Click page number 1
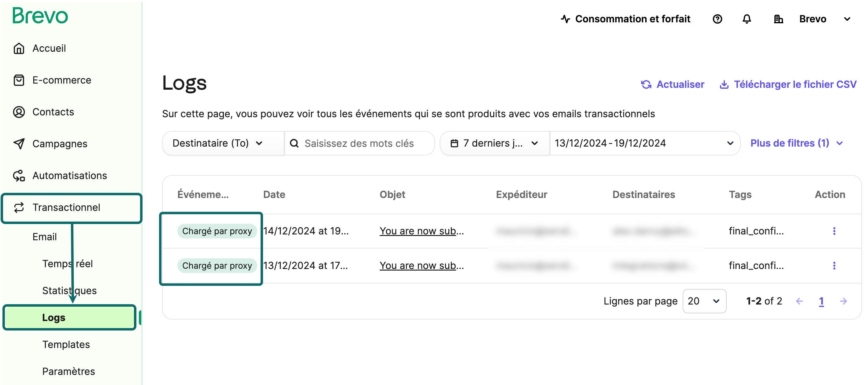The width and height of the screenshot is (868, 385). [x=821, y=301]
